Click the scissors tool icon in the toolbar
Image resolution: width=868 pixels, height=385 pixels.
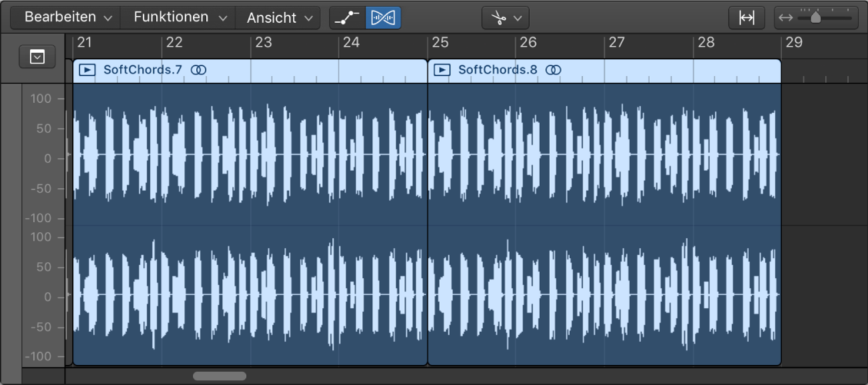coord(498,17)
